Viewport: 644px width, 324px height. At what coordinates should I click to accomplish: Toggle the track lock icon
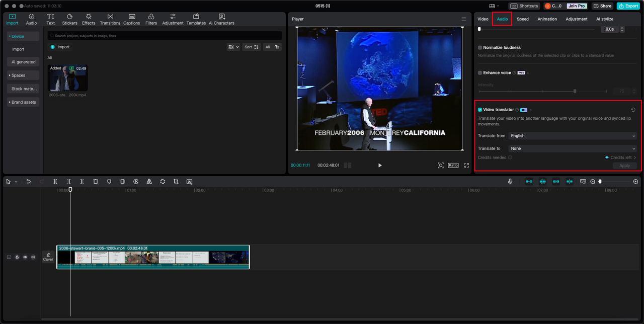(17, 257)
